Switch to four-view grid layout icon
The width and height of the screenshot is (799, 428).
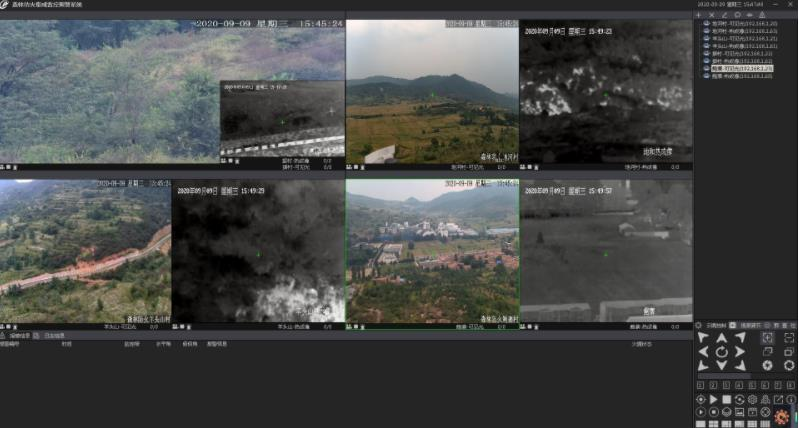(713, 424)
